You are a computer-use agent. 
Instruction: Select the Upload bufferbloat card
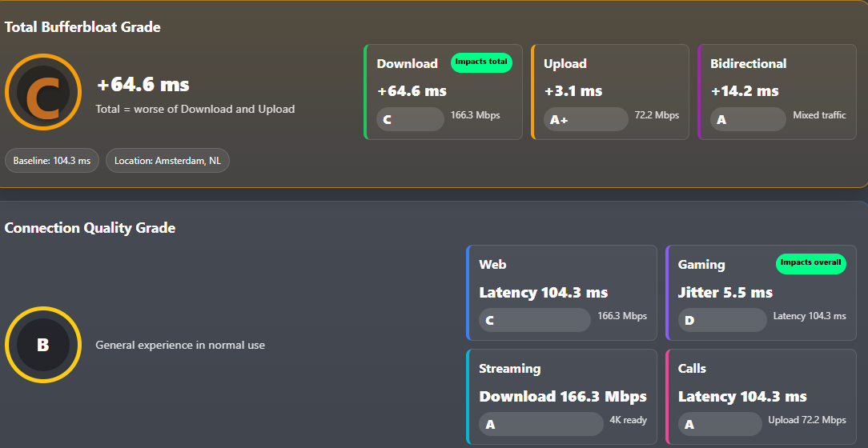pyautogui.click(x=610, y=92)
